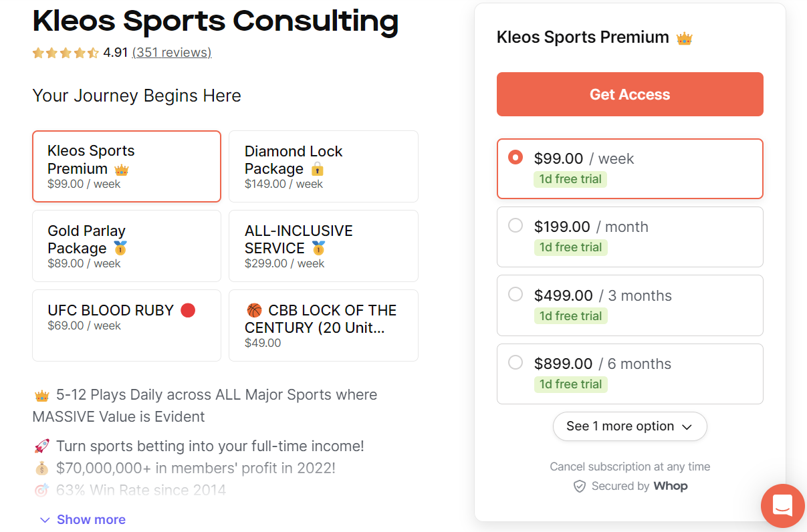This screenshot has height=532, width=807.
Task: Open the chat bubble in the bottom corner
Action: click(x=782, y=506)
